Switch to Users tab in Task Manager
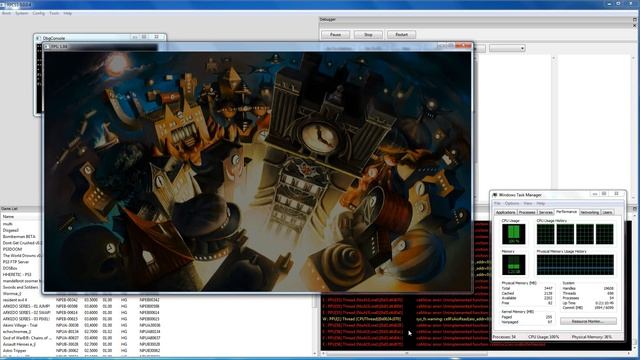 tap(607, 212)
